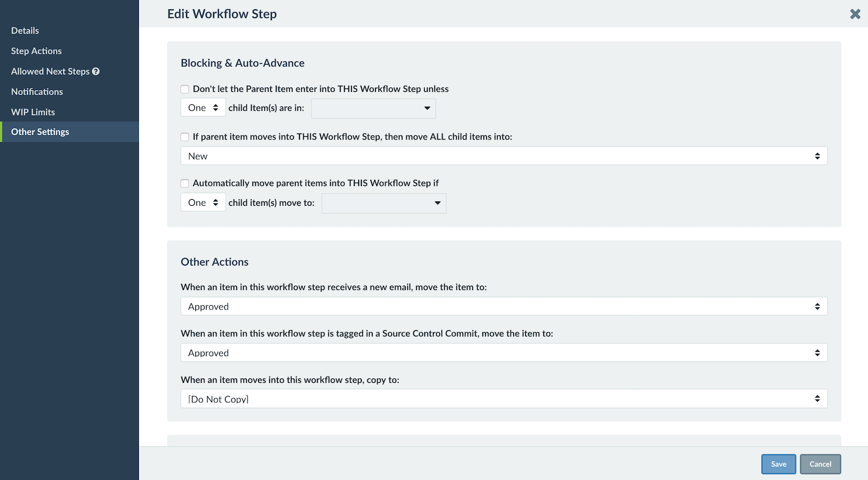The image size is (868, 480).
Task: Enable blocking of Parent Item entry
Action: (x=184, y=89)
